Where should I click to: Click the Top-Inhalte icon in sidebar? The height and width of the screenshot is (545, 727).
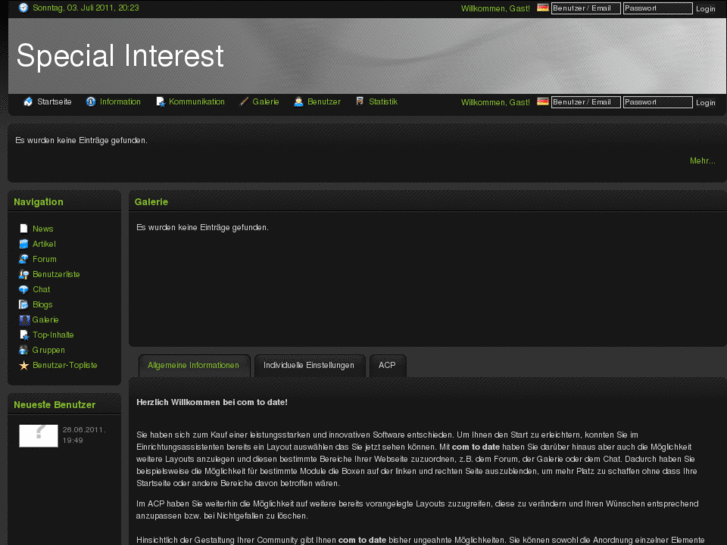click(x=24, y=334)
